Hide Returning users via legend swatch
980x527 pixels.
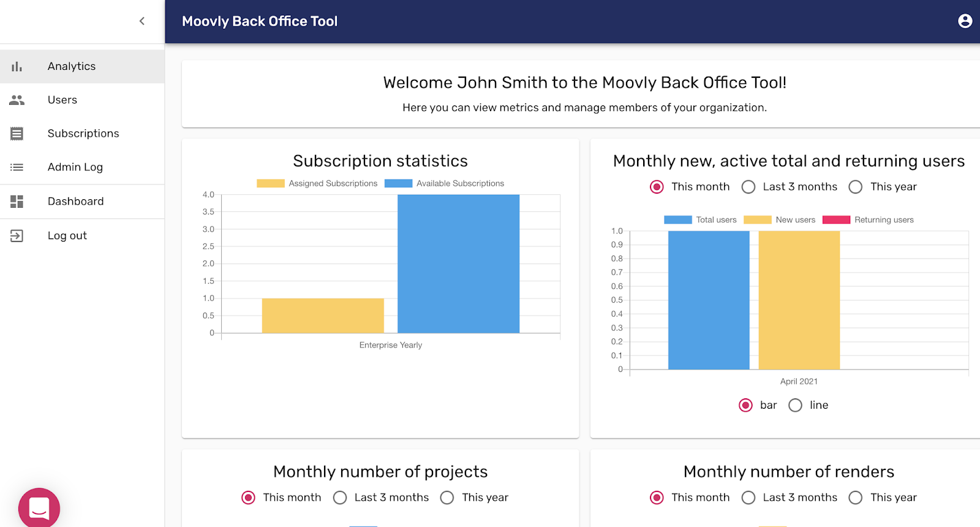click(x=836, y=220)
